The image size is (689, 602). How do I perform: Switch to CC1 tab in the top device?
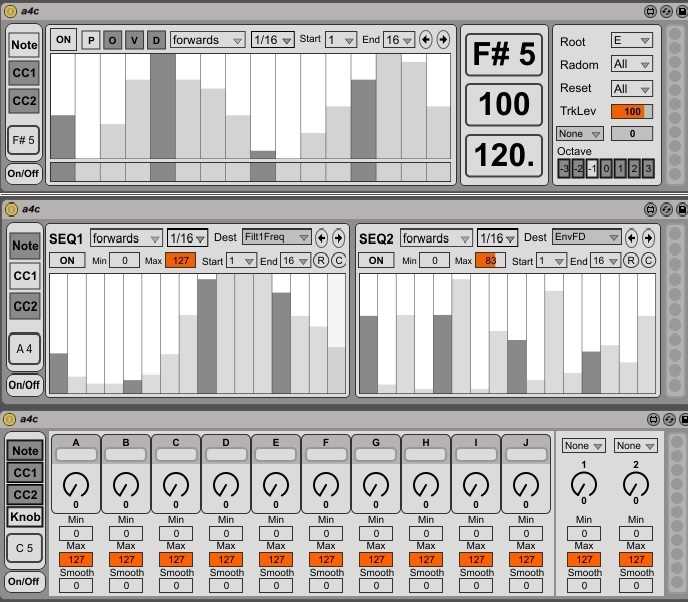(24, 73)
